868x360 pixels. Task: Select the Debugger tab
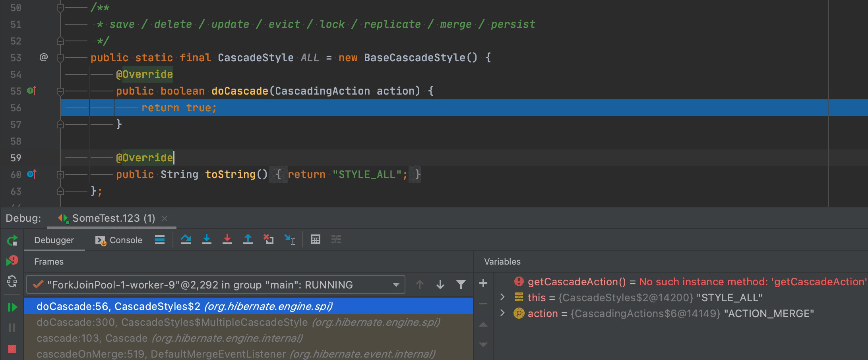(54, 240)
